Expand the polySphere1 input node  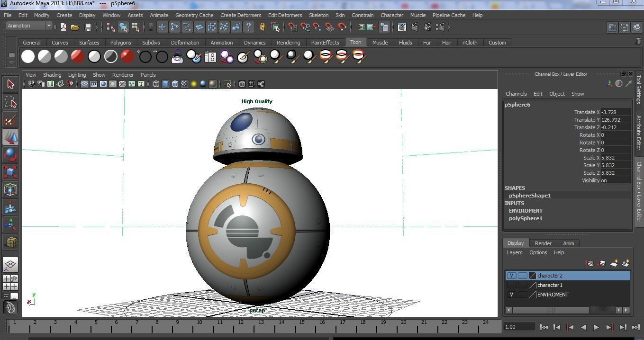[526, 218]
